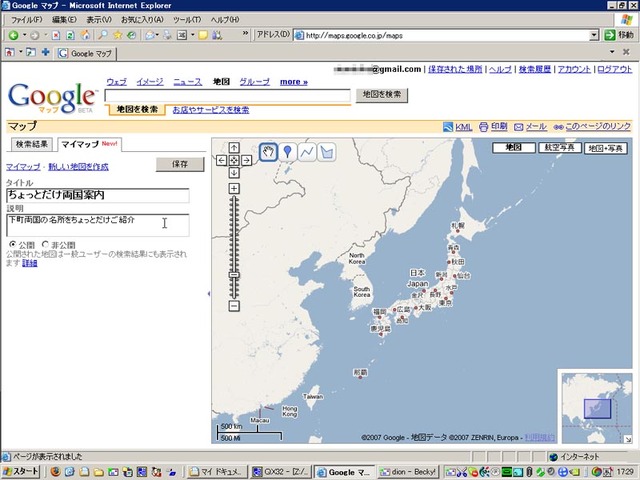Image resolution: width=640 pixels, height=480 pixels.
Task: Zoom out with the minus button
Action: tap(234, 305)
